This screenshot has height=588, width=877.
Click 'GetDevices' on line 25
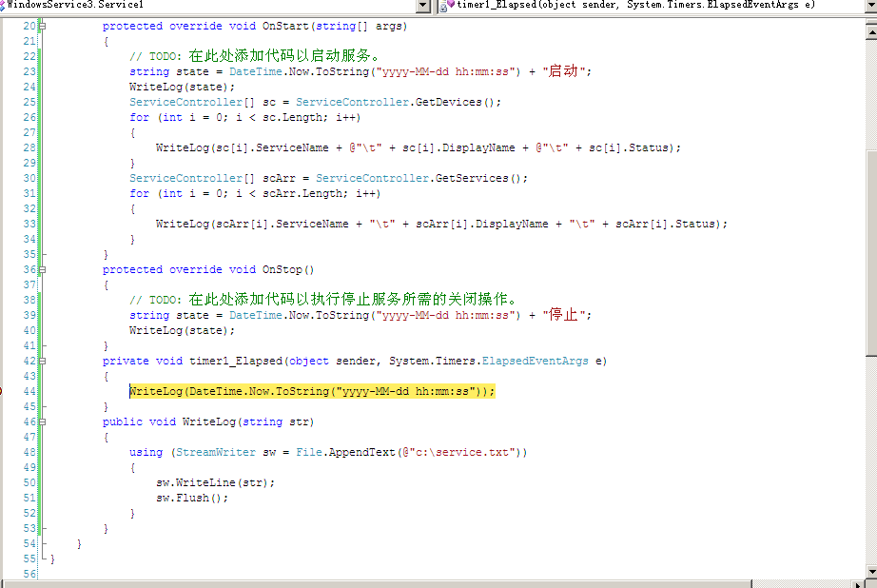449,102
